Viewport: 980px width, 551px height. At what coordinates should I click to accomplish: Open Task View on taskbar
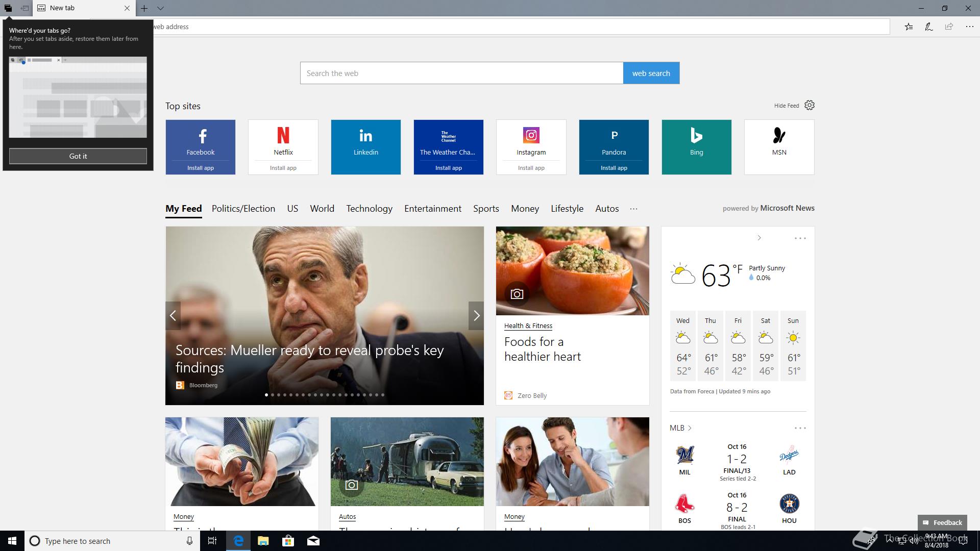tap(212, 541)
